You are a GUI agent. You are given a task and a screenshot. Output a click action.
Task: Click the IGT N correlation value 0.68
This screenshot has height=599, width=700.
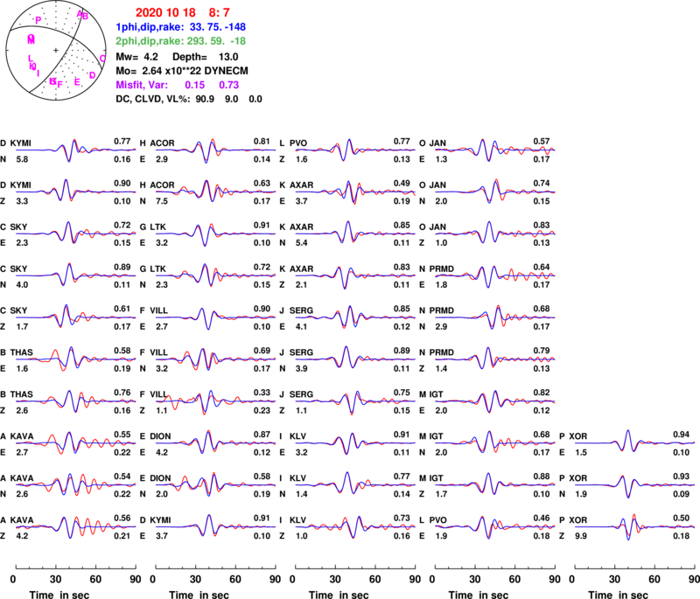[x=541, y=435]
